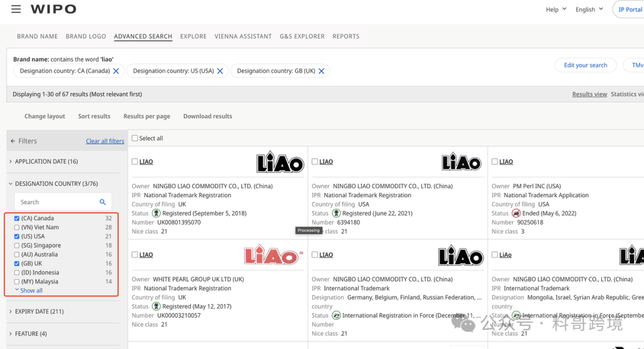This screenshot has height=349, width=644.
Task: Select the WHITE PEARL GROUP LIAO result checkbox
Action: coord(135,255)
